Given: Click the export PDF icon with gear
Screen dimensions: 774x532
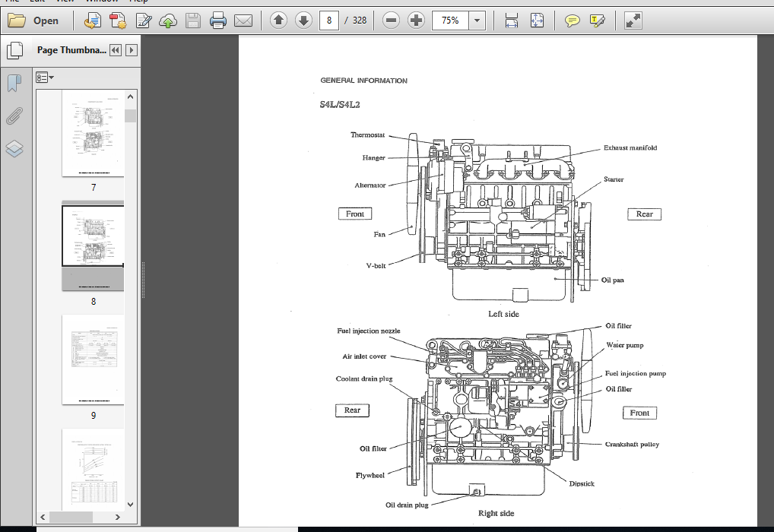Looking at the screenshot, I should 118,21.
